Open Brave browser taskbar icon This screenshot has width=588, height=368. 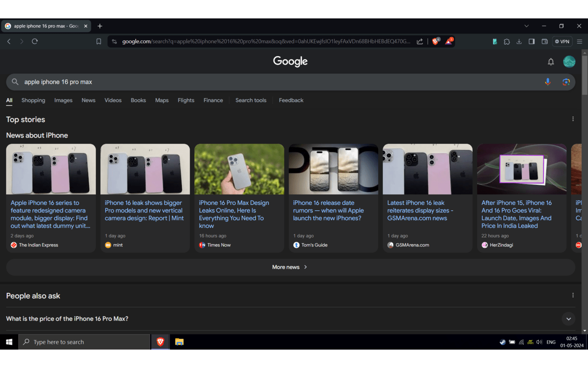(x=160, y=342)
